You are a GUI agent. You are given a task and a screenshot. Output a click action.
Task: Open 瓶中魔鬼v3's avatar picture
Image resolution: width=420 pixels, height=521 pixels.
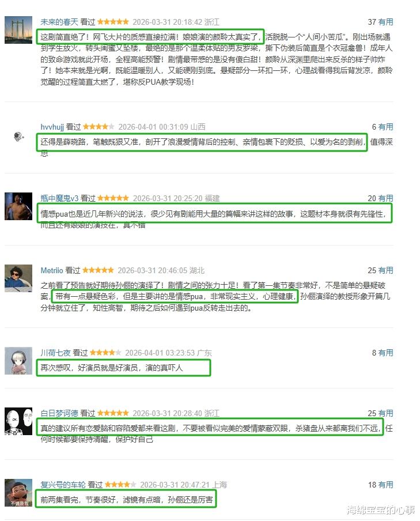tap(18, 206)
